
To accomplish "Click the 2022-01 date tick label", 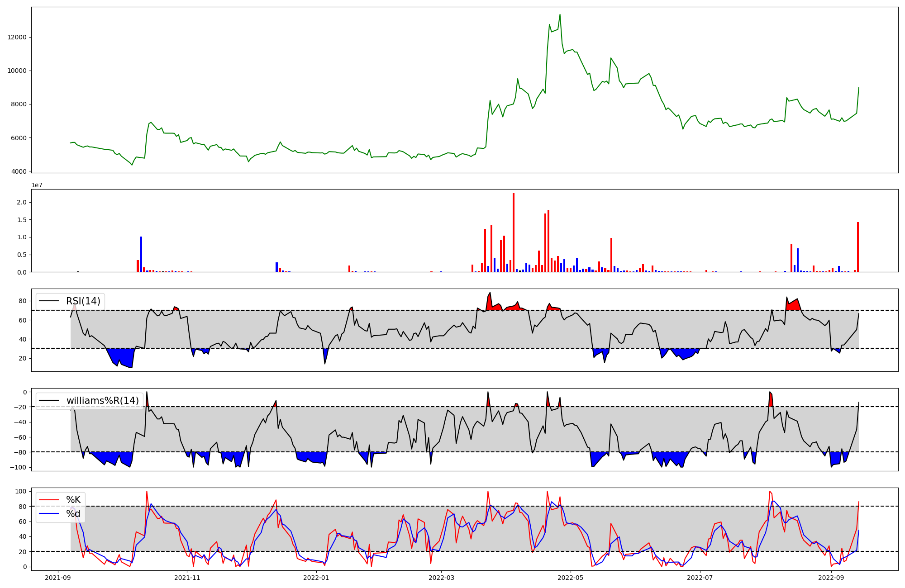I will click(x=316, y=578).
